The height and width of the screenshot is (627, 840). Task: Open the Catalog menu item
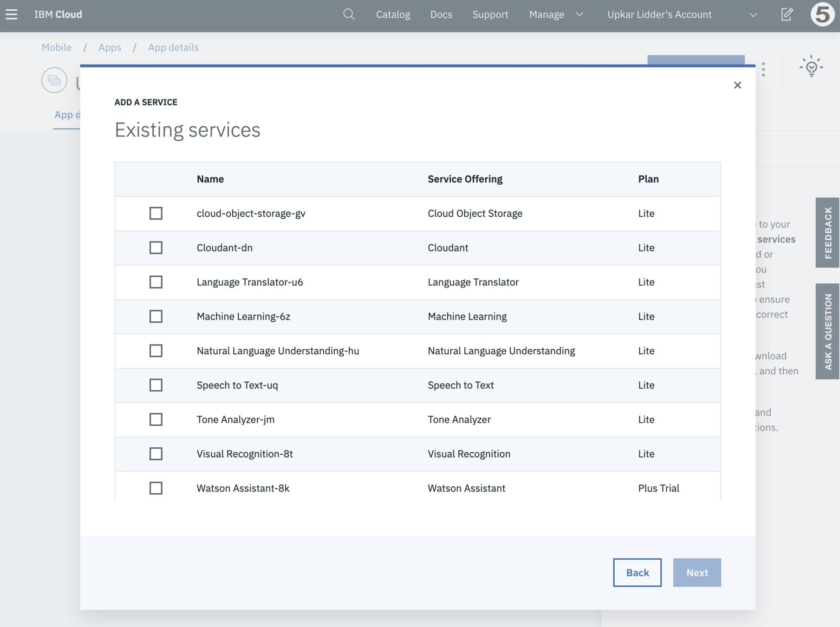coord(393,14)
